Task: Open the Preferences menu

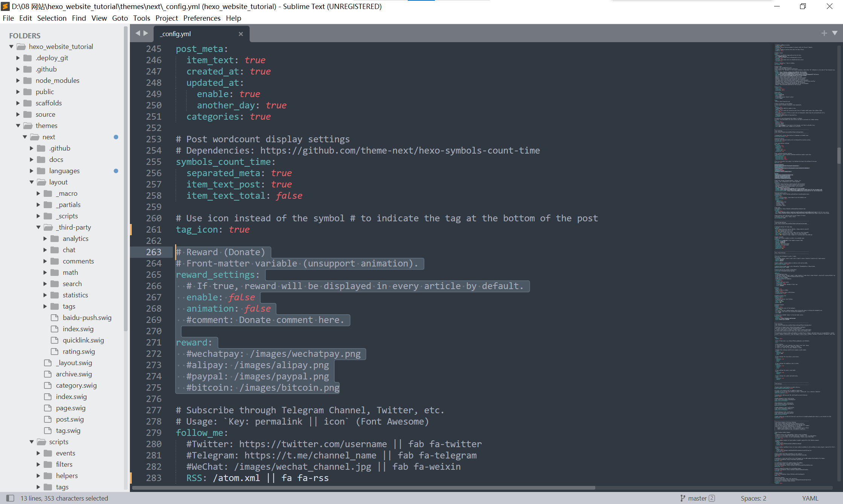Action: coord(202,18)
